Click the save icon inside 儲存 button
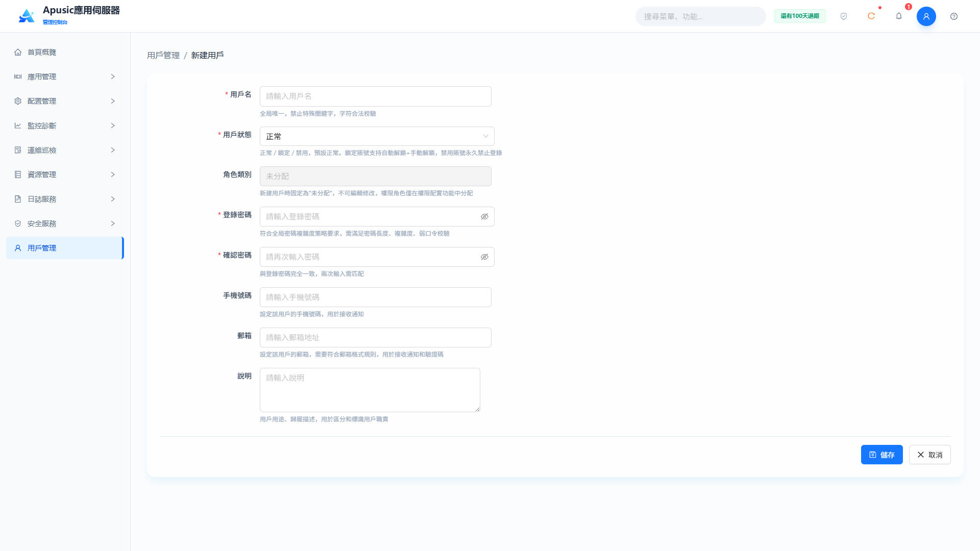Viewport: 980px width, 551px height. (x=873, y=455)
